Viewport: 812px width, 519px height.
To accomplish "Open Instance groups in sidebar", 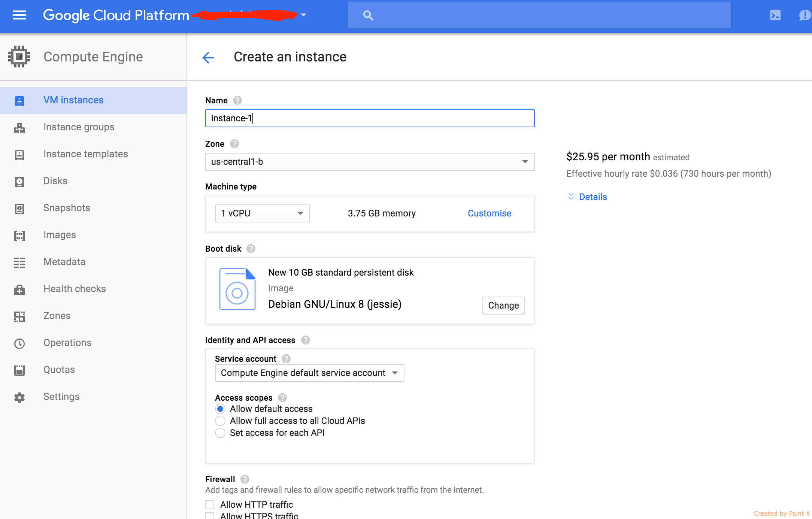I will coord(93,127).
